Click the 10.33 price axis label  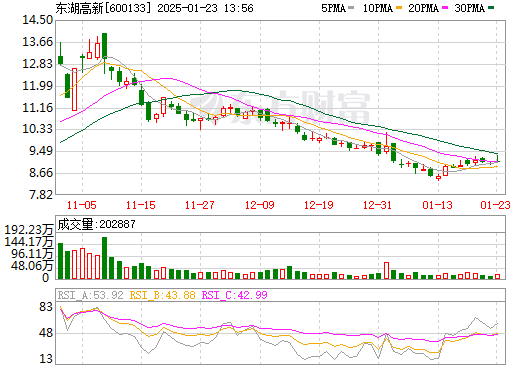(37, 129)
